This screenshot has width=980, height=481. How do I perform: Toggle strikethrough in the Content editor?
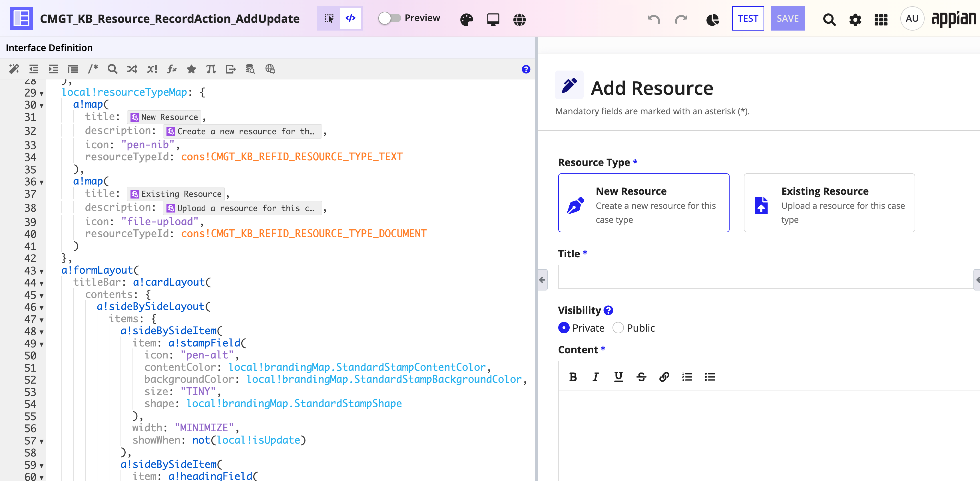coord(641,377)
